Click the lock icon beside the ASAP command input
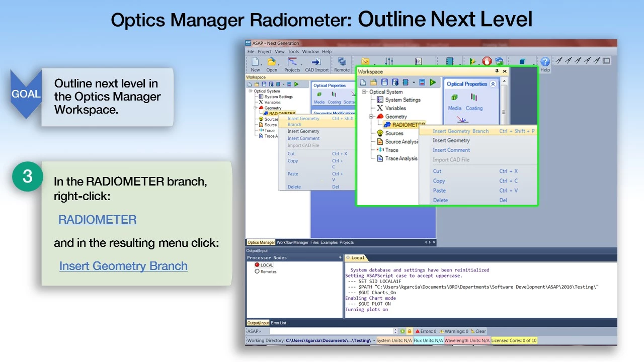This screenshot has height=362, width=644. (x=410, y=331)
